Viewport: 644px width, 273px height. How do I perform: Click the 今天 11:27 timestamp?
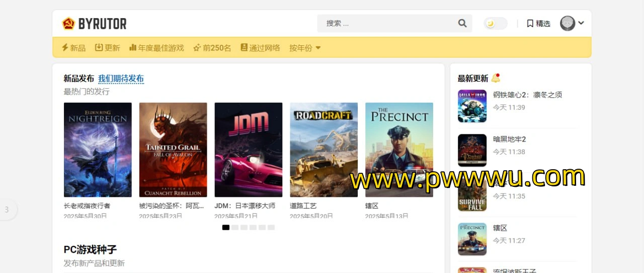point(509,240)
